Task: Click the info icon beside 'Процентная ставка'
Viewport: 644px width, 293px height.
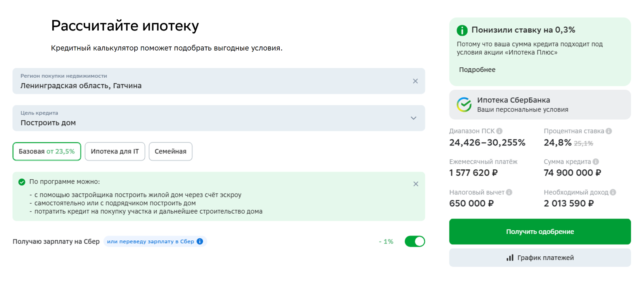Action: [609, 131]
